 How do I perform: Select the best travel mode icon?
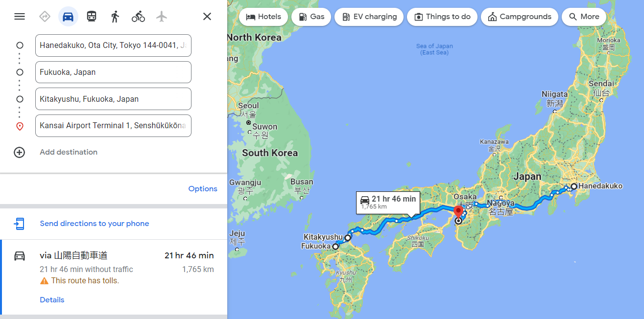click(x=45, y=17)
